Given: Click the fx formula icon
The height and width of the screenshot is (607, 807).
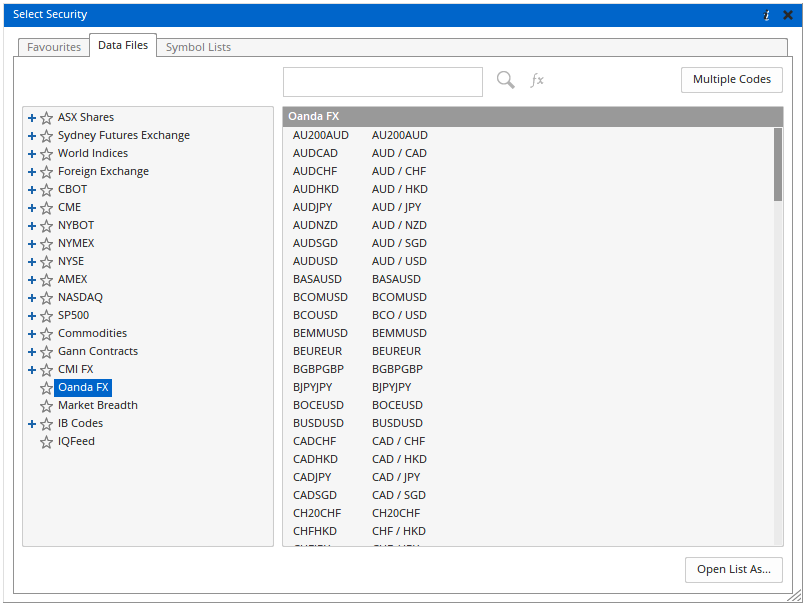Looking at the screenshot, I should 537,80.
